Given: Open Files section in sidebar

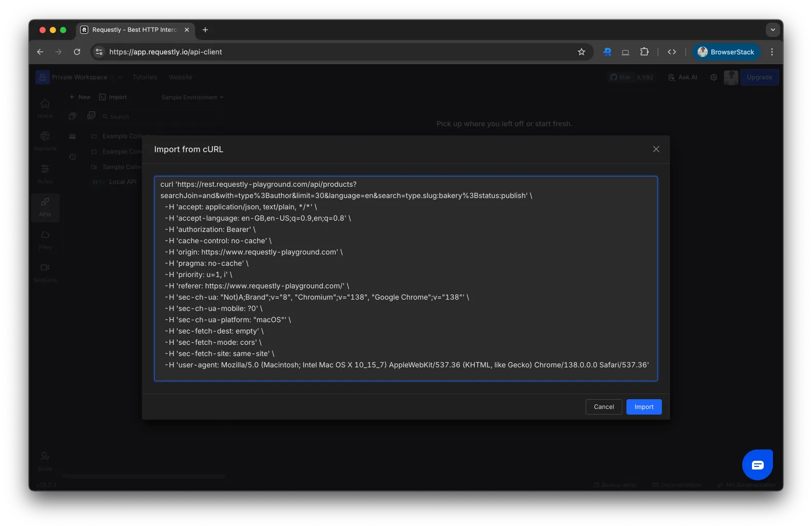Looking at the screenshot, I should pyautogui.click(x=45, y=239).
